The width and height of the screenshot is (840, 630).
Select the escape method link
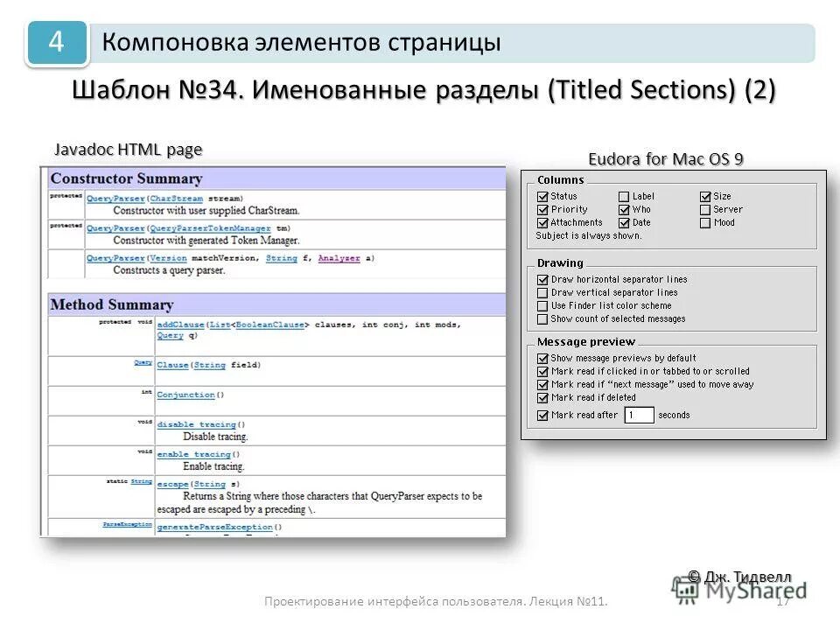click(x=172, y=484)
